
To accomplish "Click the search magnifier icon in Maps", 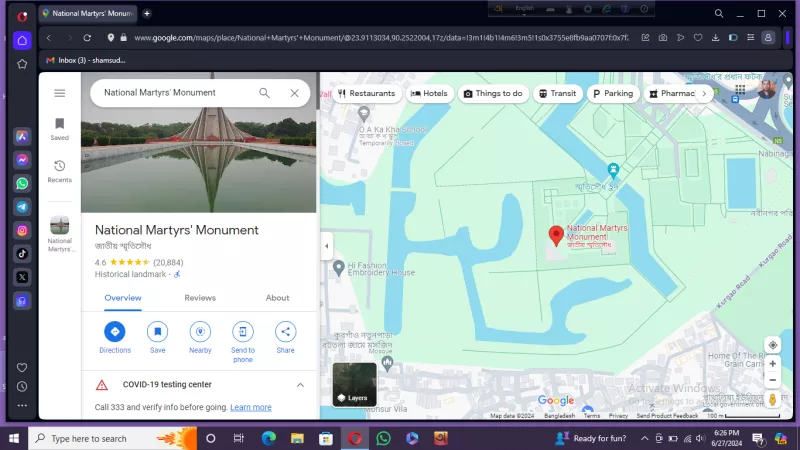I will pos(264,93).
